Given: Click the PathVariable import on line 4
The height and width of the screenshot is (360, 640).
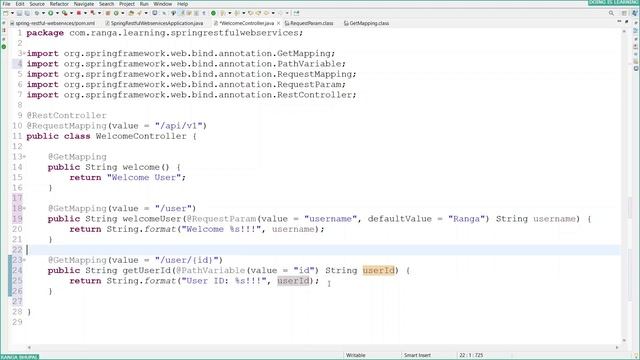Looking at the screenshot, I should (x=186, y=64).
